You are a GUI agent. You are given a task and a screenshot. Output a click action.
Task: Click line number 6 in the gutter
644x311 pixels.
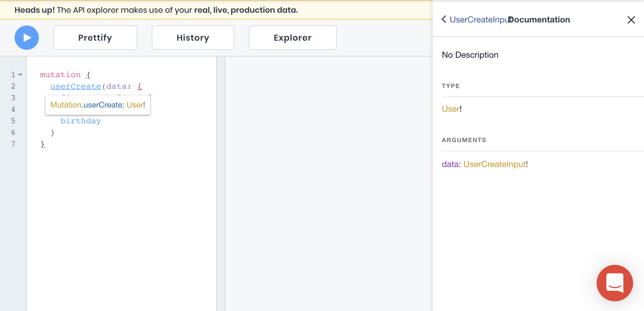tap(13, 132)
